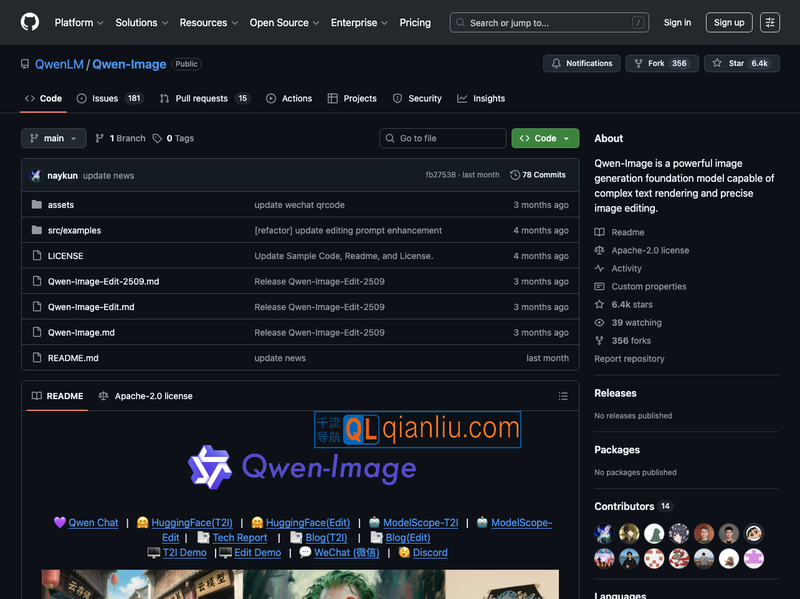
Task: Click the naykun author avatar
Action: tap(37, 175)
